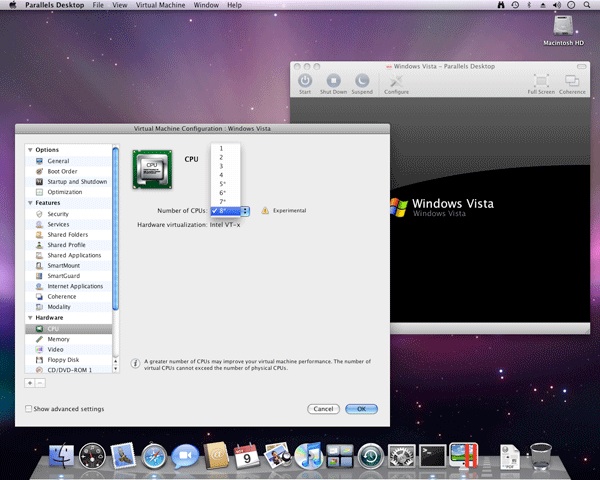Open Shared Folders settings
The width and height of the screenshot is (600, 480).
click(68, 234)
